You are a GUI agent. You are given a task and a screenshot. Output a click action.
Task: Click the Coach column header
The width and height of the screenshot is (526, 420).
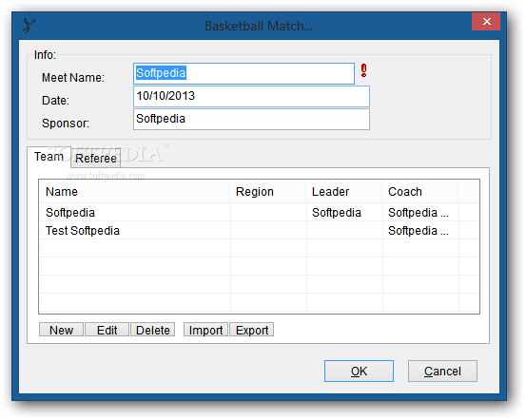(x=420, y=192)
